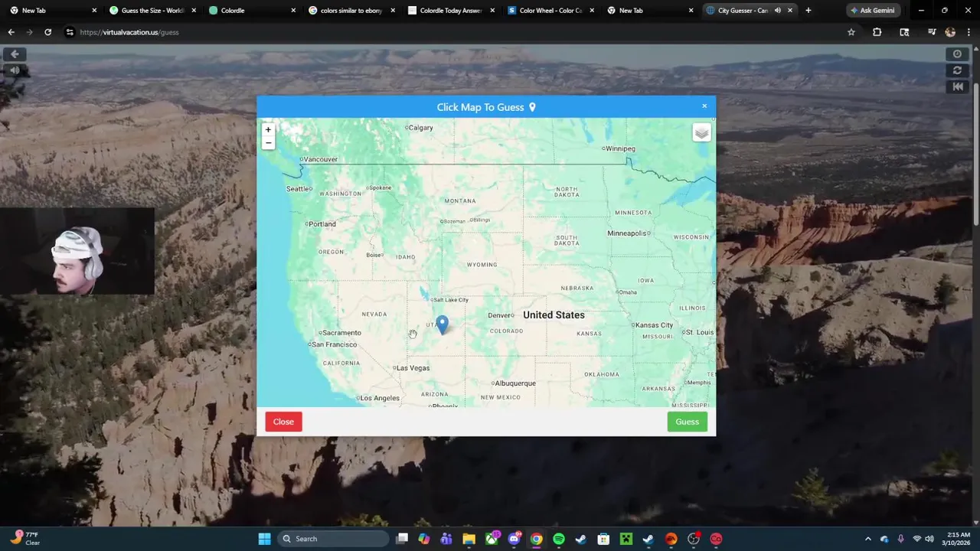The width and height of the screenshot is (980, 551).
Task: Click Minneapolis on the map
Action: click(x=628, y=233)
